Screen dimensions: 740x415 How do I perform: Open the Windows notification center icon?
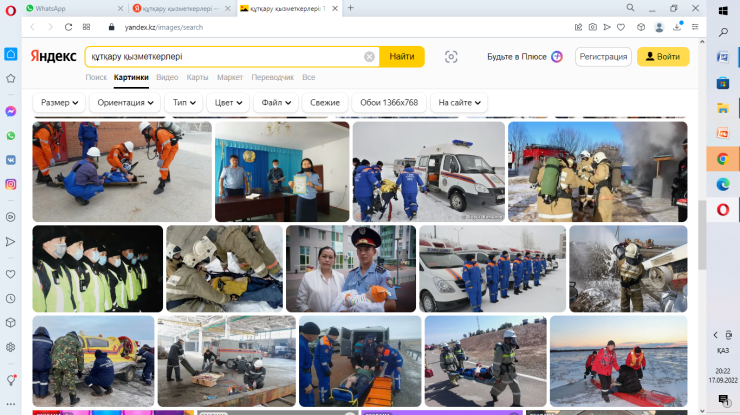click(x=723, y=400)
